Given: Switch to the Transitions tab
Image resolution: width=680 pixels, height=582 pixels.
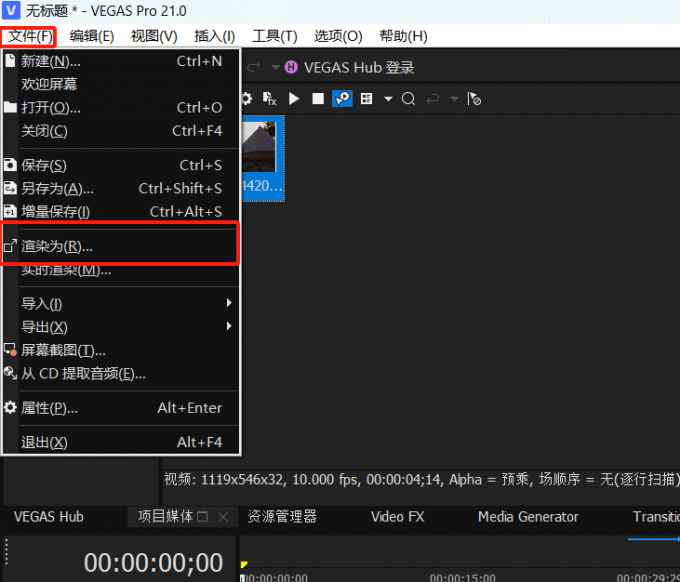Looking at the screenshot, I should point(656,517).
